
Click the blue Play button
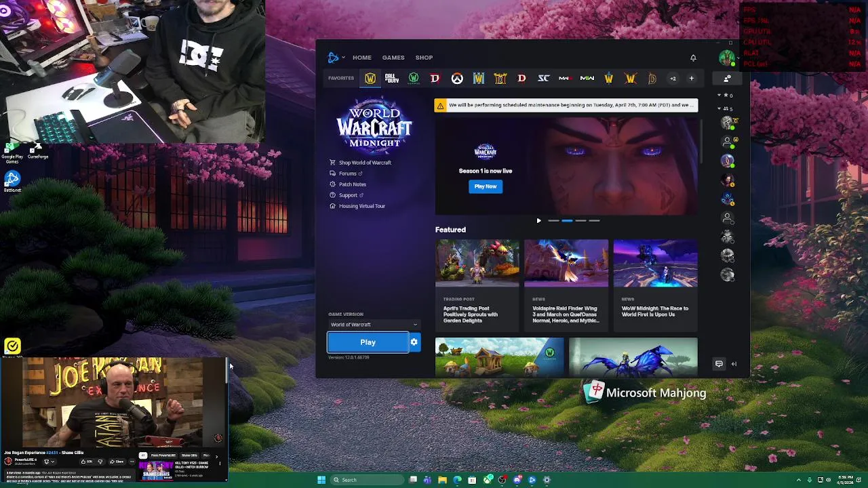coord(368,342)
